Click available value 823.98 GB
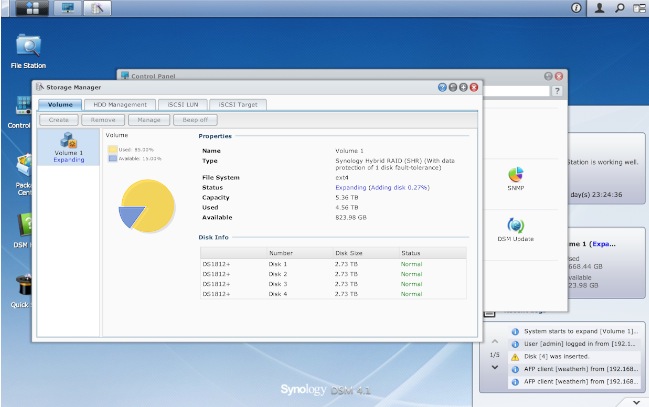 pos(351,217)
